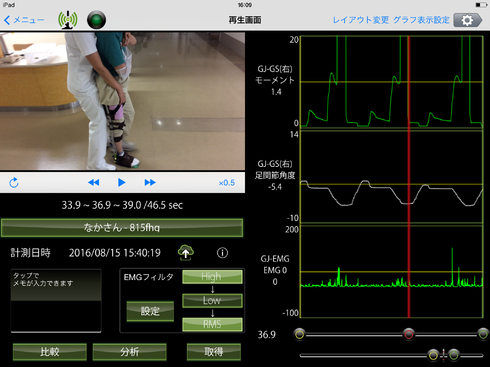Select the 計測日時 2016/08/15 15:40:19 text

(86, 253)
